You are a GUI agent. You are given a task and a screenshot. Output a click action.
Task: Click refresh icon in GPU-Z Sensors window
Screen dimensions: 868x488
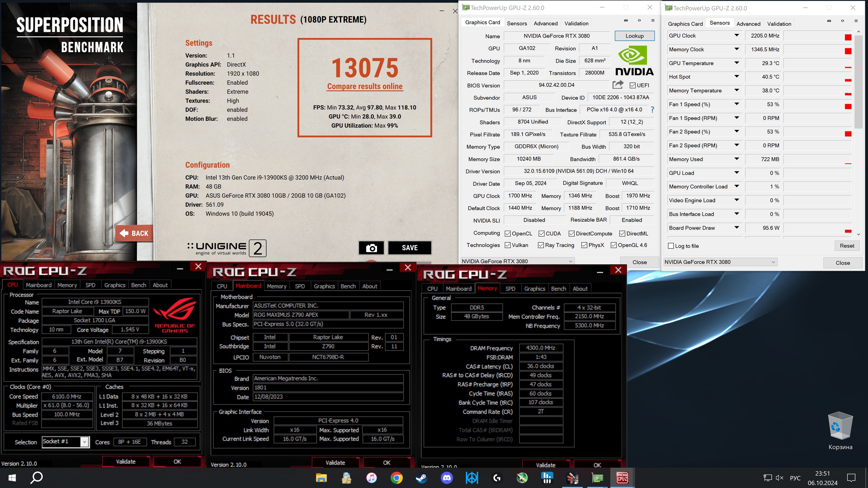(x=843, y=21)
